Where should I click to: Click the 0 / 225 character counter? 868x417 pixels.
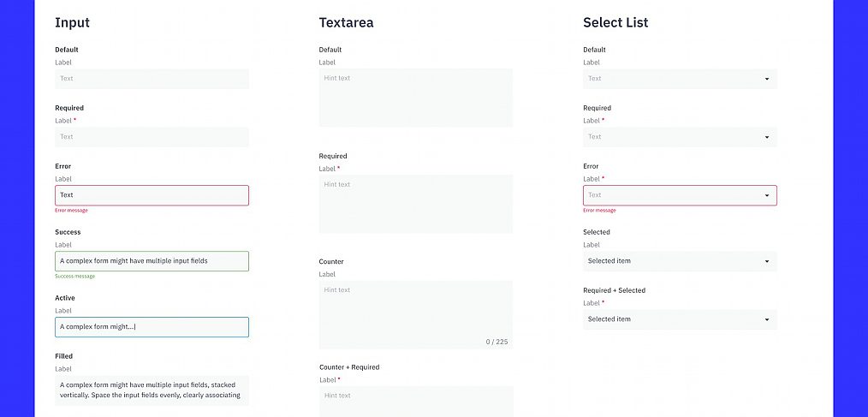[496, 342]
